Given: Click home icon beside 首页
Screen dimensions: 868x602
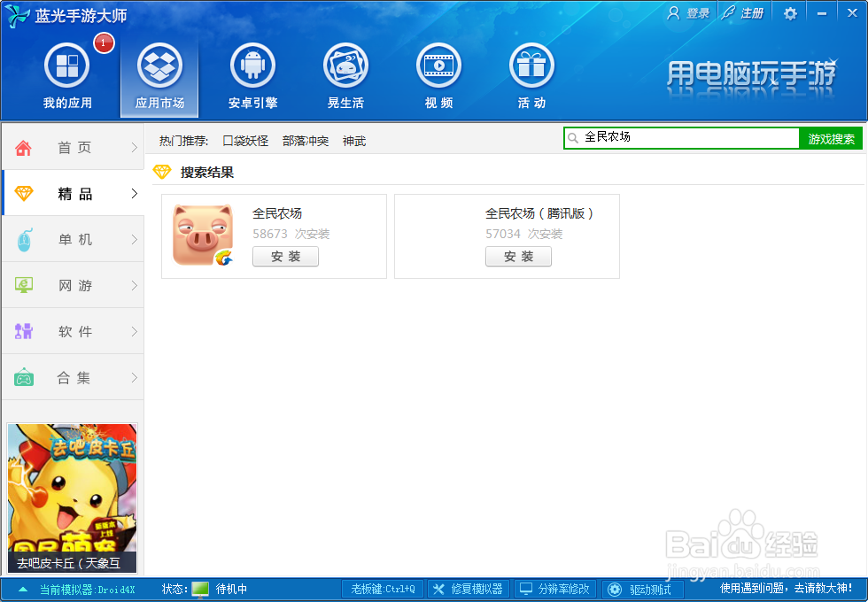Looking at the screenshot, I should pos(23,148).
